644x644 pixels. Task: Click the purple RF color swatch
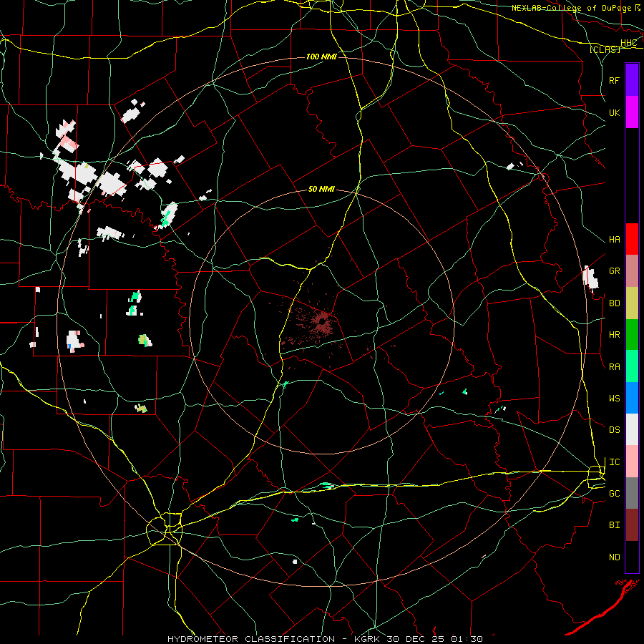click(x=632, y=80)
